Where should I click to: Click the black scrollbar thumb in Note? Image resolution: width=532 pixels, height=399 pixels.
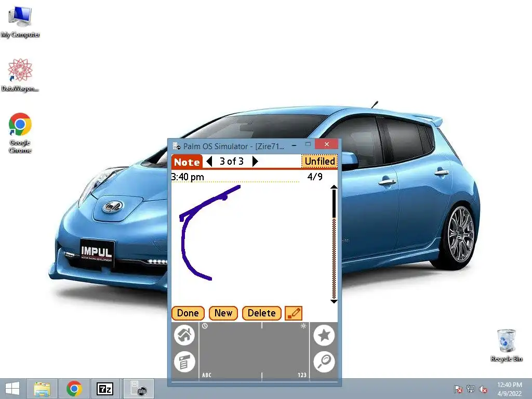334,204
